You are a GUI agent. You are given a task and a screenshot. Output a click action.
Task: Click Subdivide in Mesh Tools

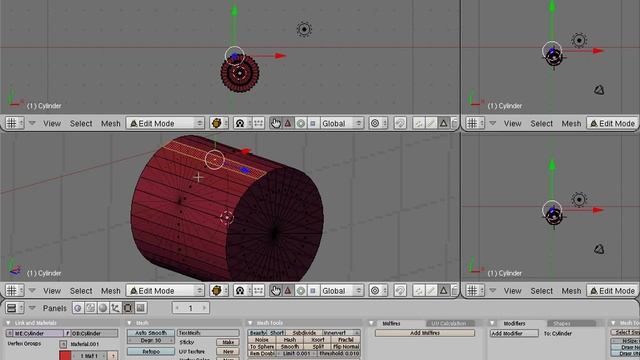[304, 333]
